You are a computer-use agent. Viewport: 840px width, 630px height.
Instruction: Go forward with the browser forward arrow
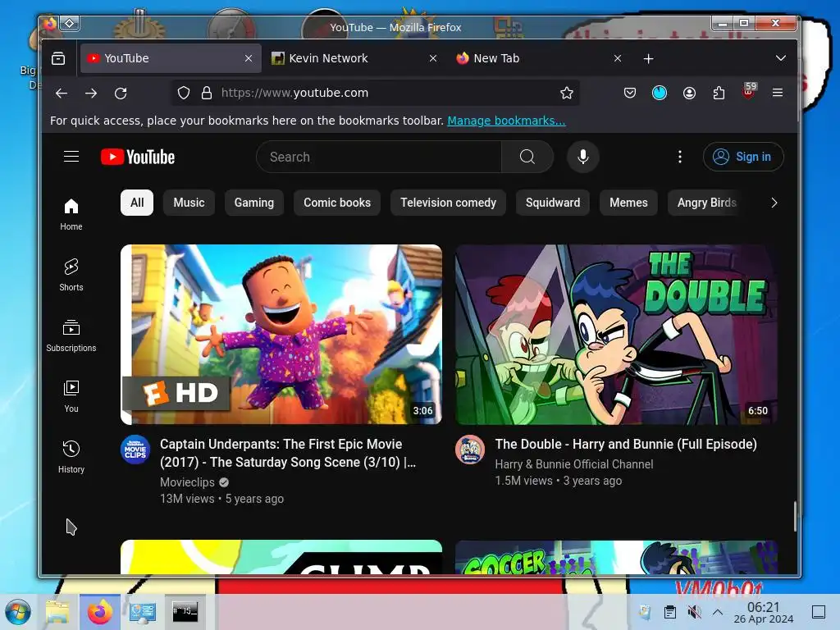click(x=91, y=94)
